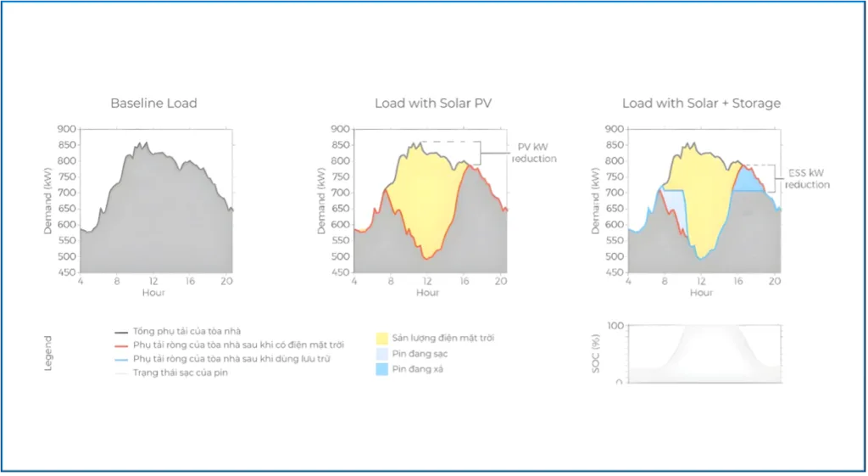Image resolution: width=868 pixels, height=476 pixels.
Task: Click the vertical 'Legend' label
Action: tap(48, 352)
